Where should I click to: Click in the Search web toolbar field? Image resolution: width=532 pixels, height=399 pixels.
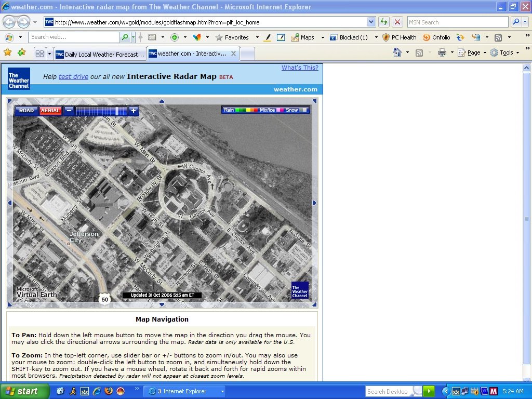74,37
